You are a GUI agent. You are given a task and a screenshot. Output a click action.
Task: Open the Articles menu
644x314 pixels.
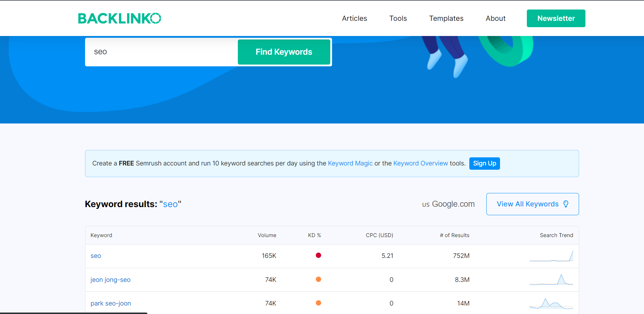click(x=354, y=18)
